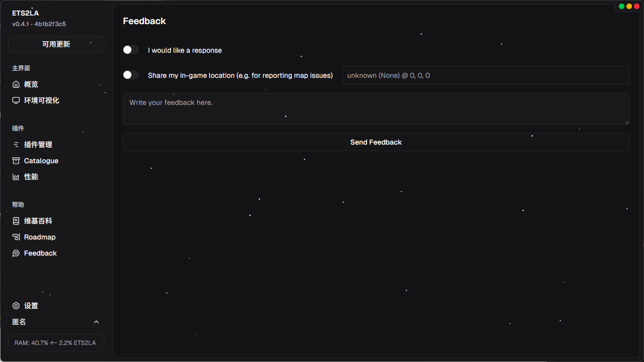Image resolution: width=644 pixels, height=362 pixels.
Task: Expand the 匿名 account chevron
Action: coord(96,322)
